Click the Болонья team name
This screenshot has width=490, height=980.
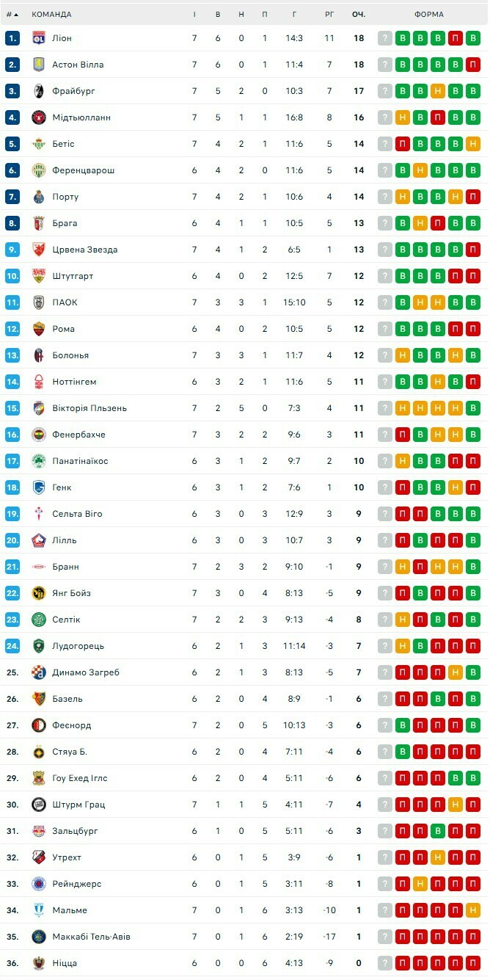70,355
